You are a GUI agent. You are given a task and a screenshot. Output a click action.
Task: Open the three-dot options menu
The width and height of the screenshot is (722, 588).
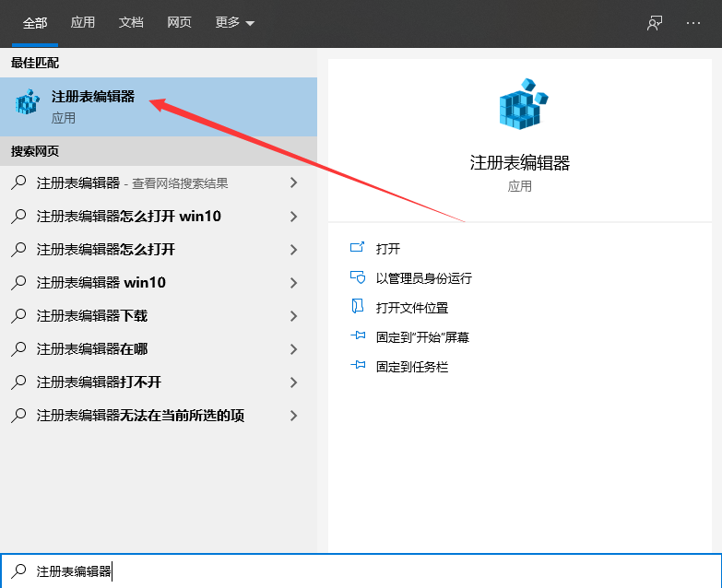pos(693,23)
